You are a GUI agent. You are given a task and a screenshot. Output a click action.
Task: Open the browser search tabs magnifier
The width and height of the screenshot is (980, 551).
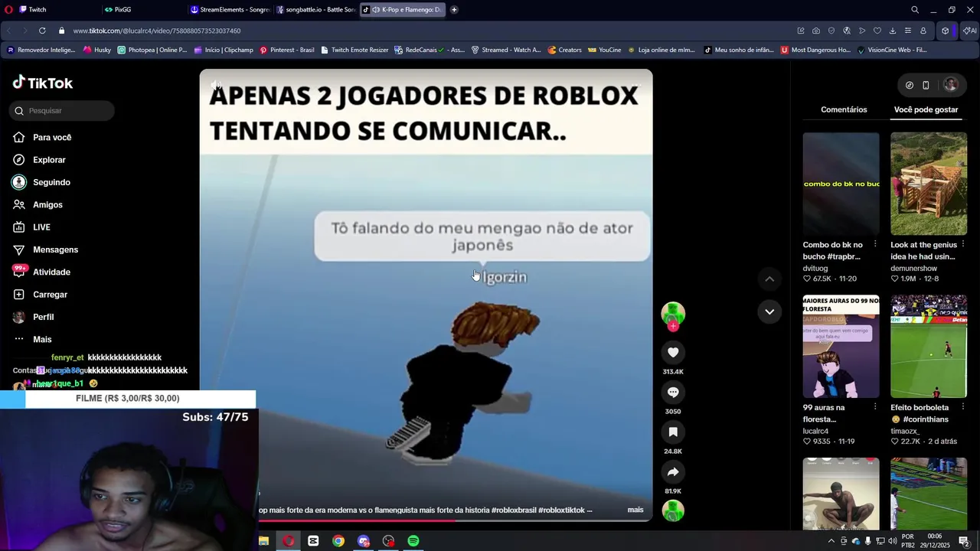pos(915,9)
